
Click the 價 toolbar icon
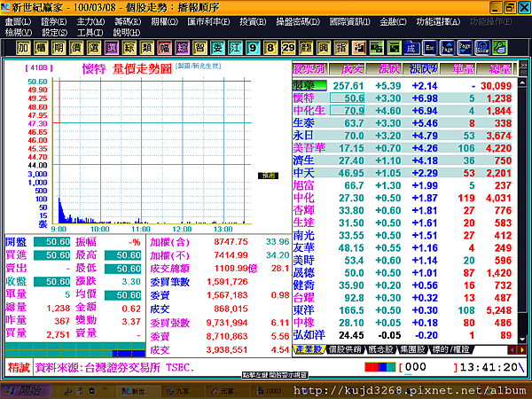click(76, 48)
